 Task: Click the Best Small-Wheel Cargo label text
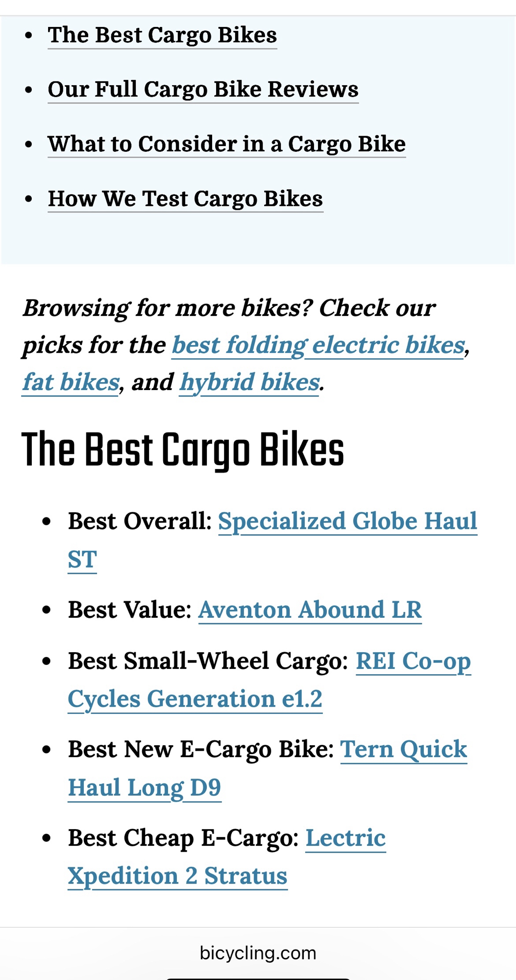(x=208, y=661)
